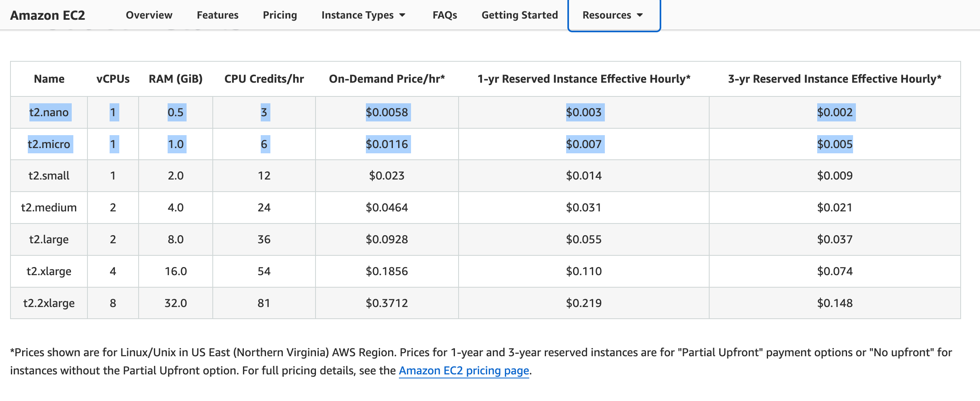The image size is (980, 401).
Task: Click the $0.023 on-demand price
Action: [x=387, y=175]
